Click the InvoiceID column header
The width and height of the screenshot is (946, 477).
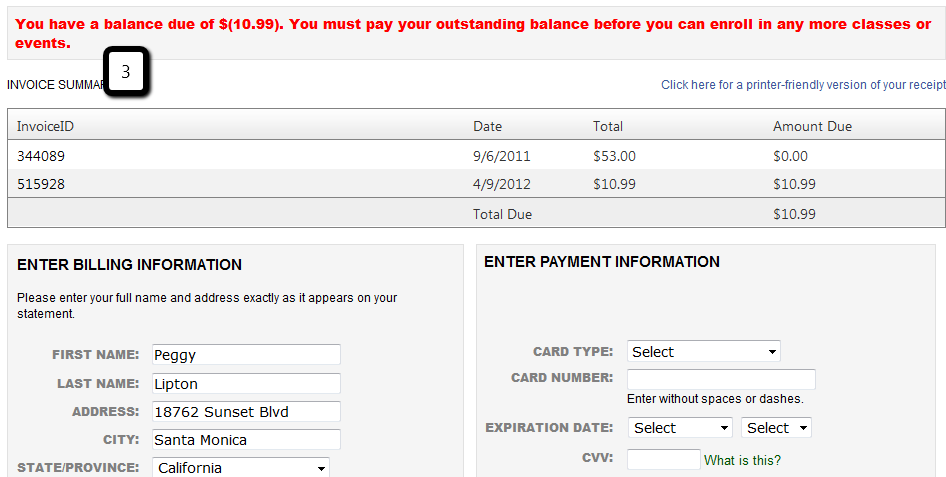[46, 126]
